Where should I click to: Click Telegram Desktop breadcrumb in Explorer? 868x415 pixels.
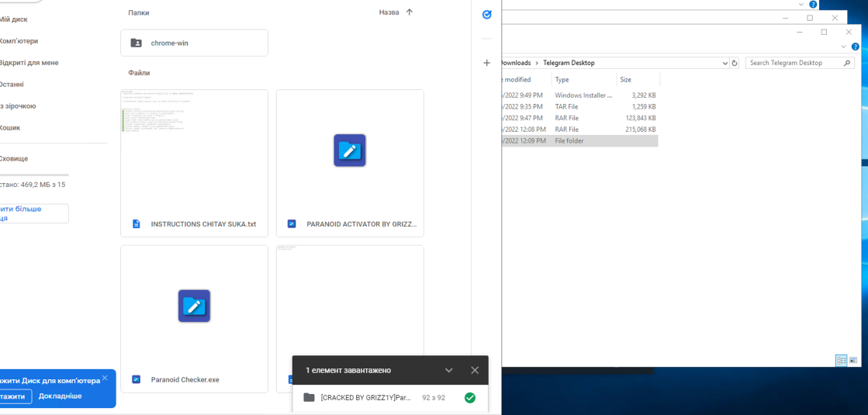569,63
